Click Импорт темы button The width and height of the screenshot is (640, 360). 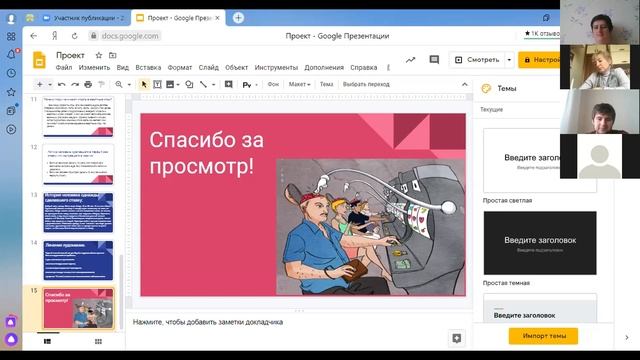(543, 336)
